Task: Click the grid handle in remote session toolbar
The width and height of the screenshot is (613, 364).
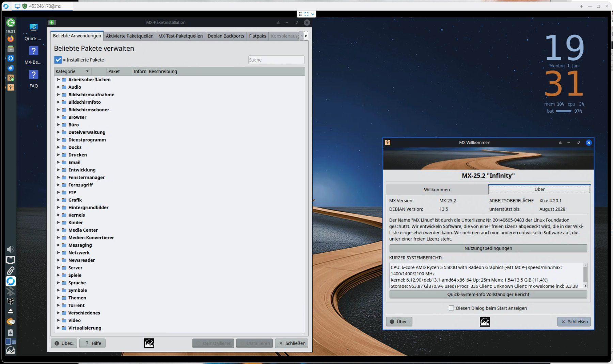Action: (x=300, y=14)
